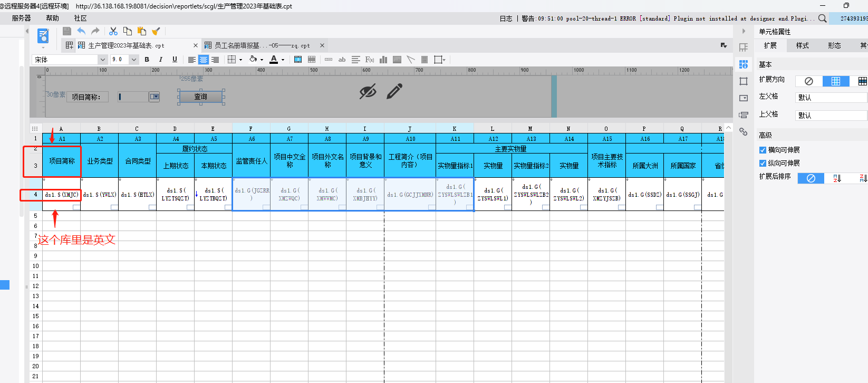Open floating element panel icon in sidebar
868x383 pixels.
[x=744, y=81]
